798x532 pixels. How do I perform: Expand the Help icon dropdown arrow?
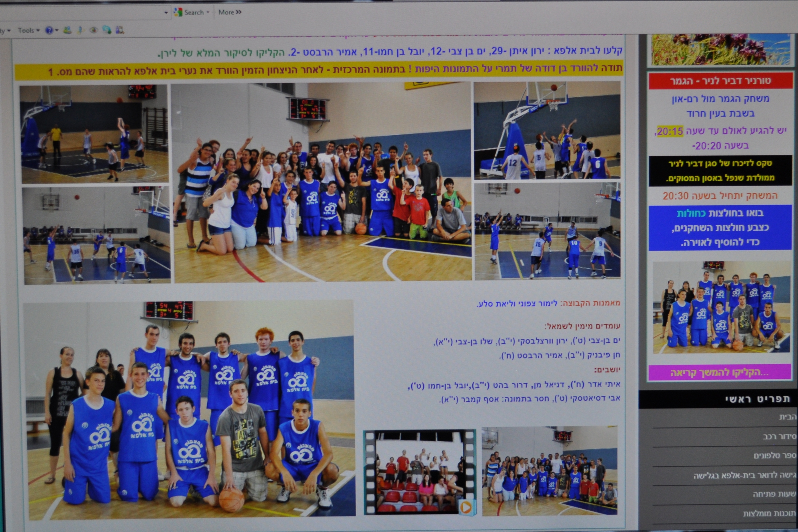point(57,31)
